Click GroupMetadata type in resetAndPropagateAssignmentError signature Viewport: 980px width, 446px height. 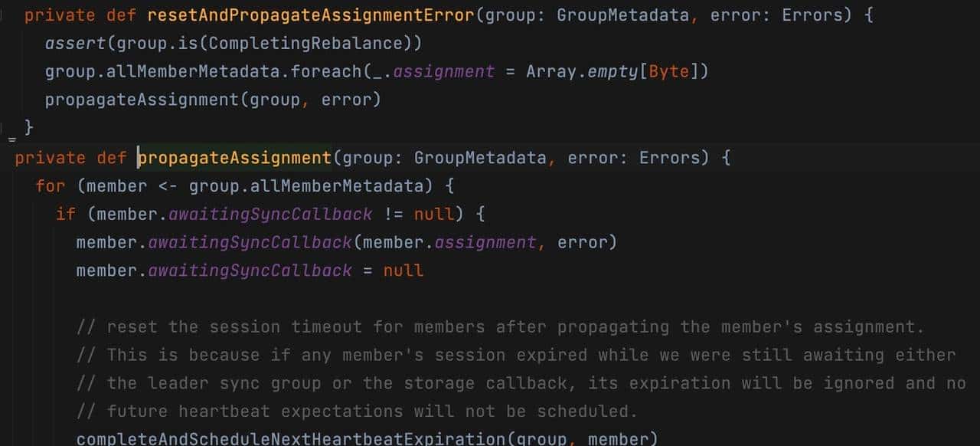(x=622, y=15)
